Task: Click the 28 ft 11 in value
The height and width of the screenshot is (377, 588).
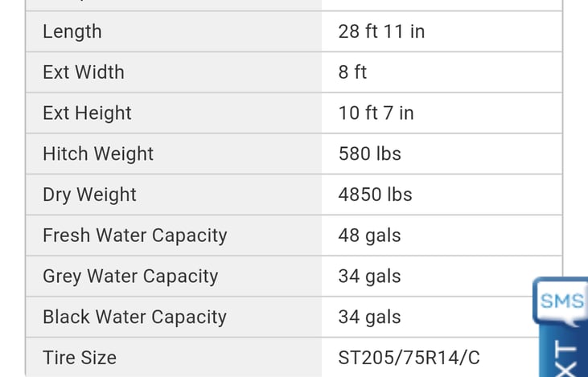Action: click(381, 31)
